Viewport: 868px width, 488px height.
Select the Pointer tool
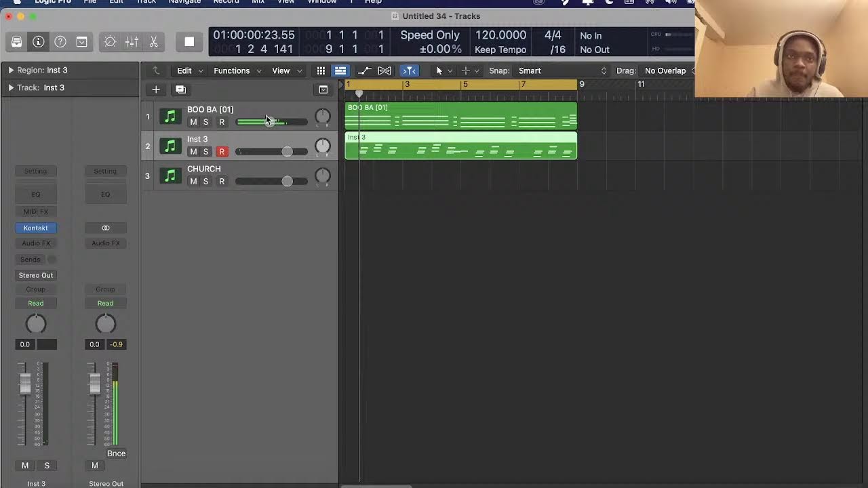[439, 70]
